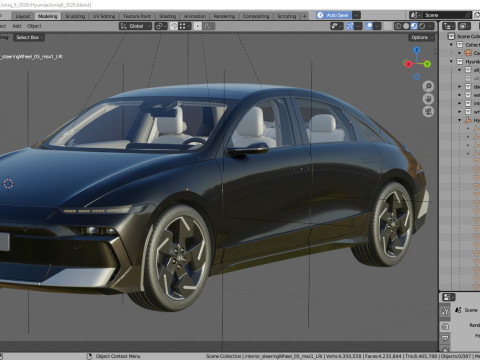Open the Global transform orientation dropdown
Image resolution: width=480 pixels, height=360 pixels.
[135, 26]
